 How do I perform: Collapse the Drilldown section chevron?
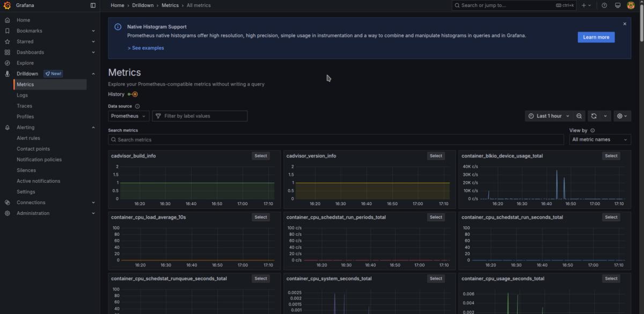tap(93, 73)
